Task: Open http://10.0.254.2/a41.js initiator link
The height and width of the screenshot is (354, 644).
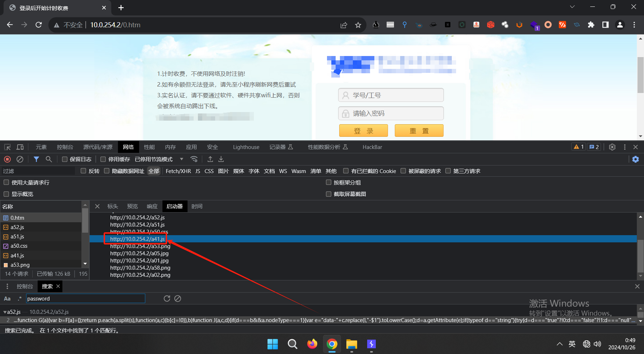Action: click(137, 239)
